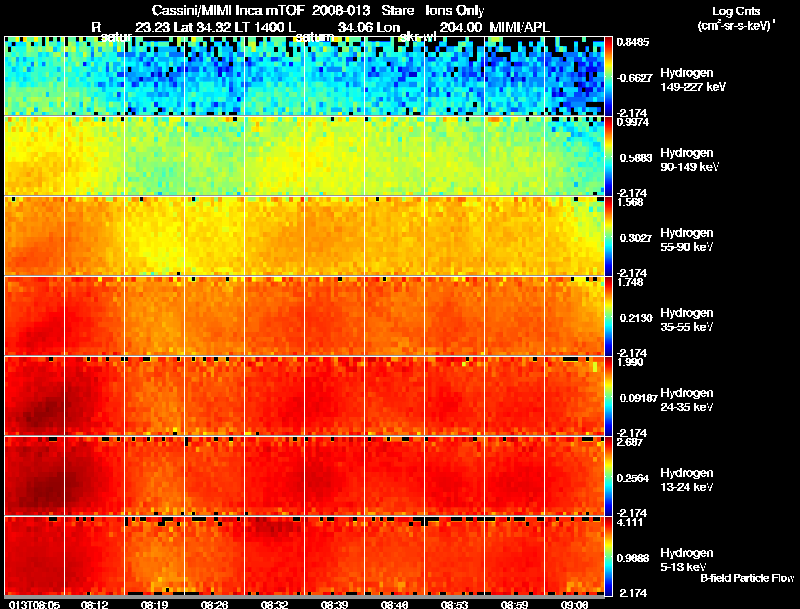Click the '0.09187' colorbar midpoint value
This screenshot has height=609, width=800.
638,398
